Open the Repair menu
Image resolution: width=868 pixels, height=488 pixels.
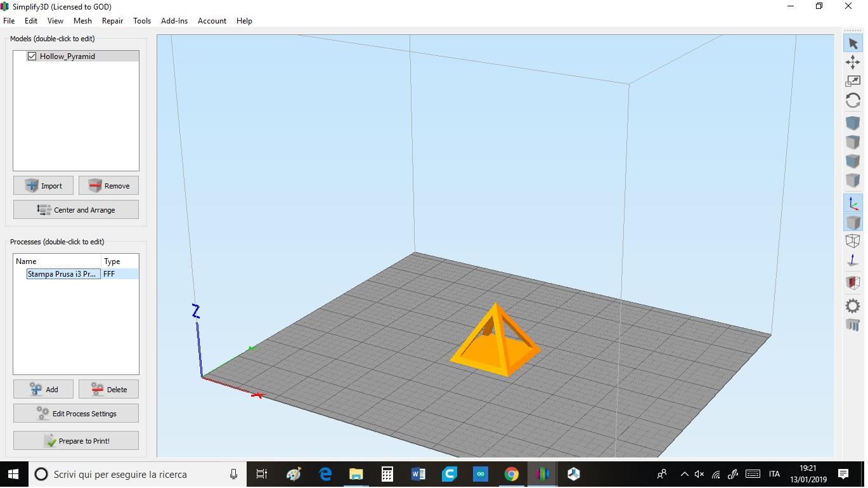(x=112, y=21)
